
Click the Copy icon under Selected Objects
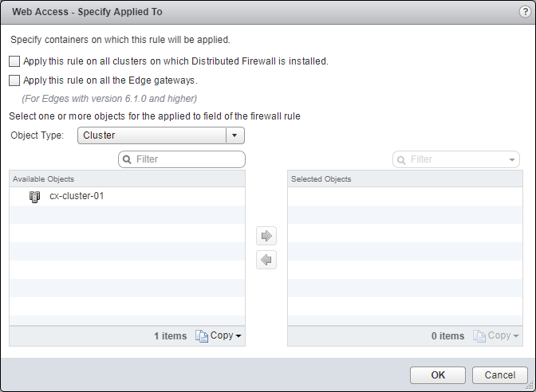point(479,336)
